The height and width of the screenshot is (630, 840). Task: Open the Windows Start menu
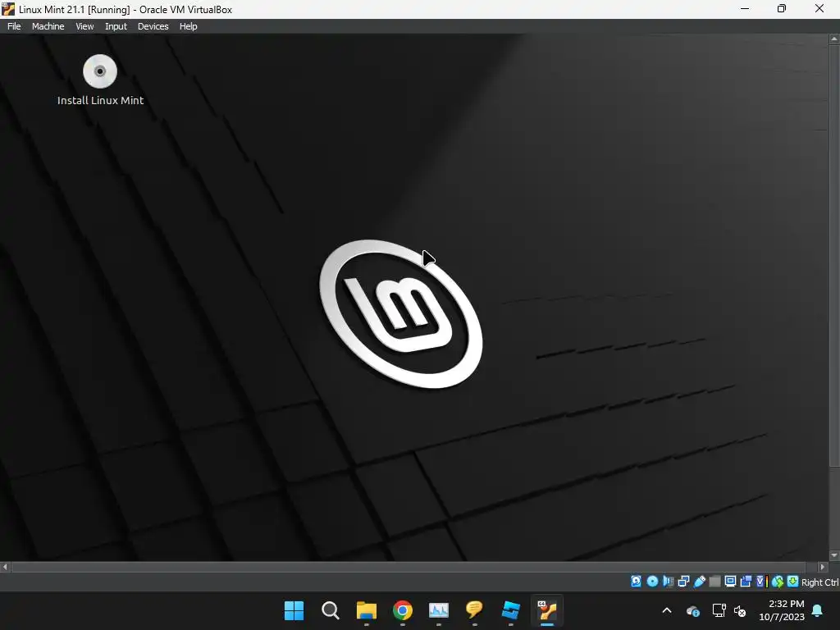point(294,610)
